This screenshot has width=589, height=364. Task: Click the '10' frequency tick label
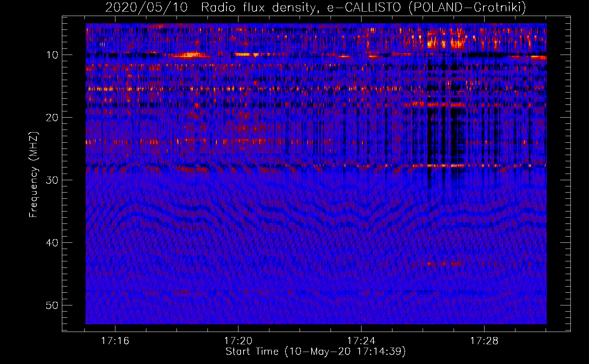coord(52,55)
